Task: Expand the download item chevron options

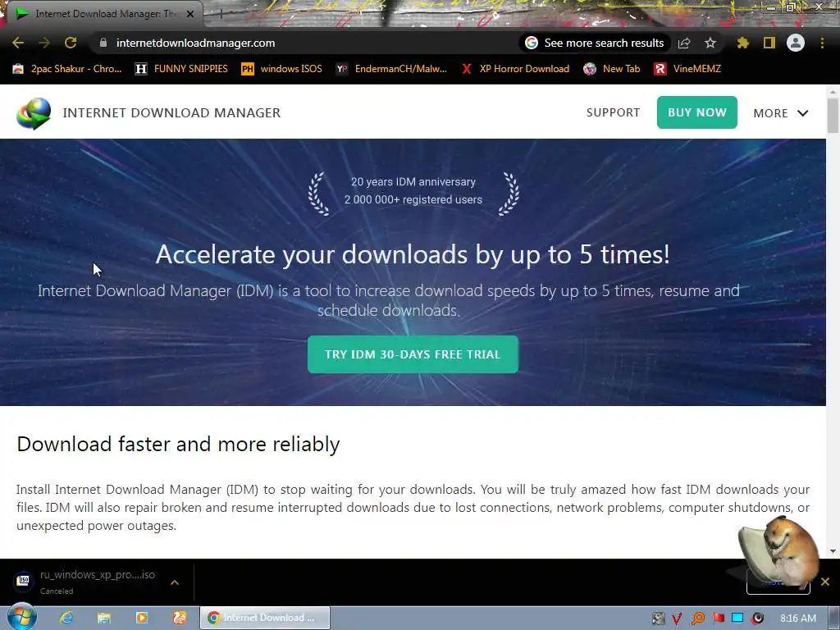Action: [175, 582]
